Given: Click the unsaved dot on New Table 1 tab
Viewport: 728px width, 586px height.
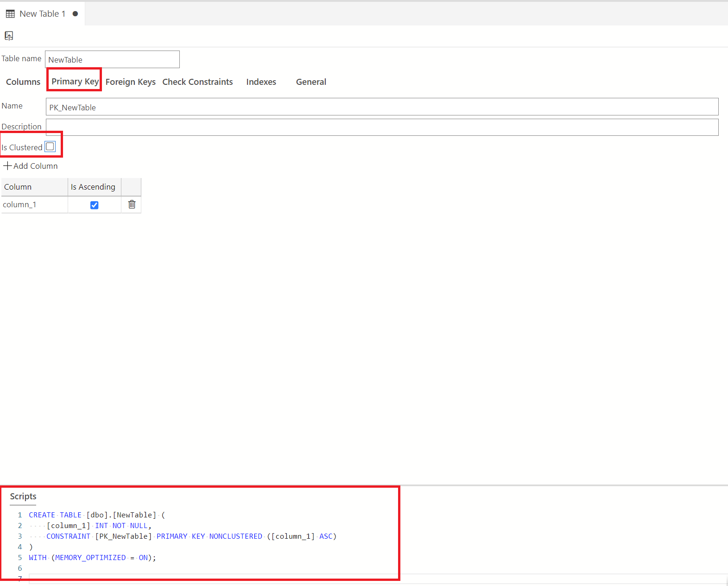Looking at the screenshot, I should (75, 14).
